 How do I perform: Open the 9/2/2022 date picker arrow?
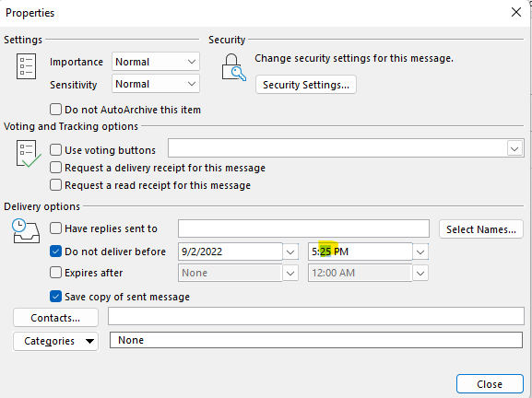290,252
